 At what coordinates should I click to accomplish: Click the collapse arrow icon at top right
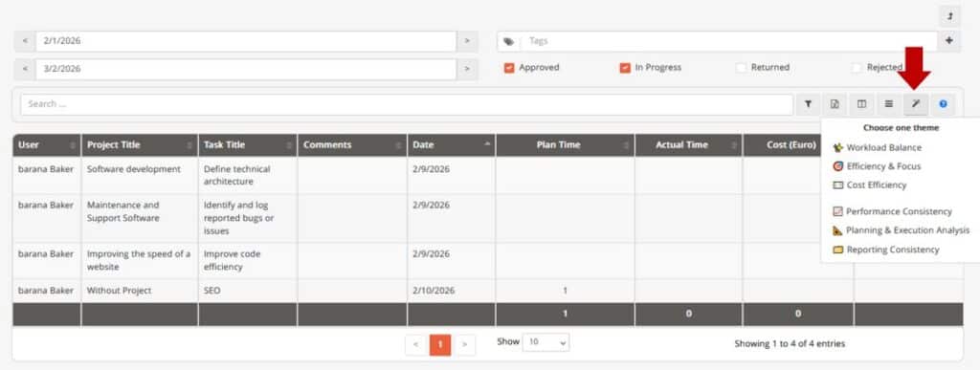(950, 16)
